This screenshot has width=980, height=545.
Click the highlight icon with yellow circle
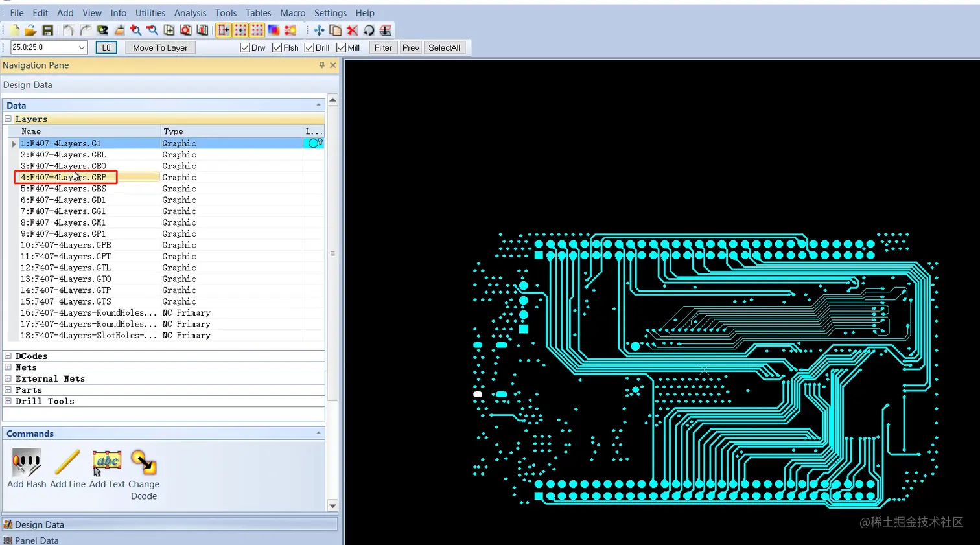(x=290, y=30)
